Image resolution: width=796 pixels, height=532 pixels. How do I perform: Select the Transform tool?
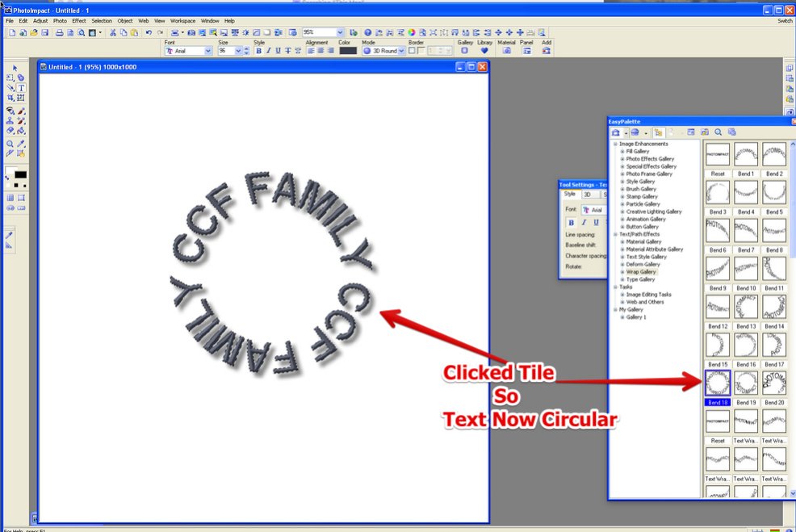tap(21, 98)
